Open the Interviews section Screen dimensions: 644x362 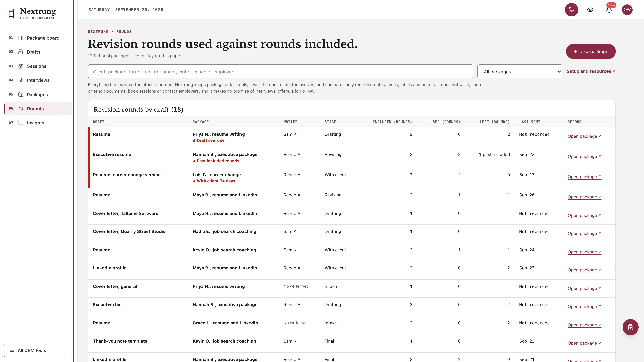pyautogui.click(x=38, y=80)
